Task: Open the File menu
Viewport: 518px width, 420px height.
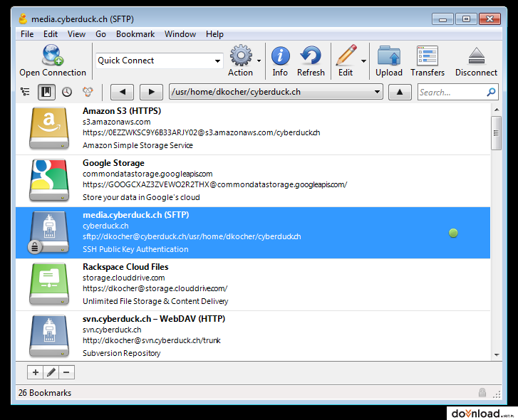Action: [x=27, y=34]
